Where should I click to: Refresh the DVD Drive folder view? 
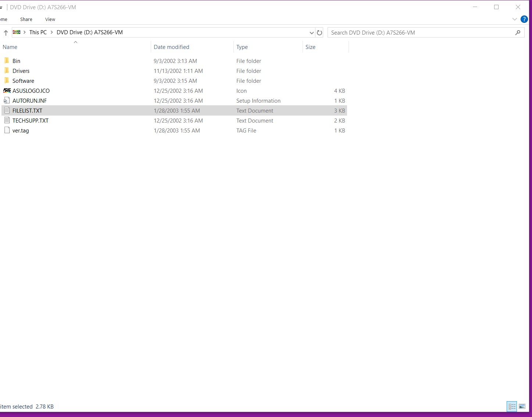319,33
